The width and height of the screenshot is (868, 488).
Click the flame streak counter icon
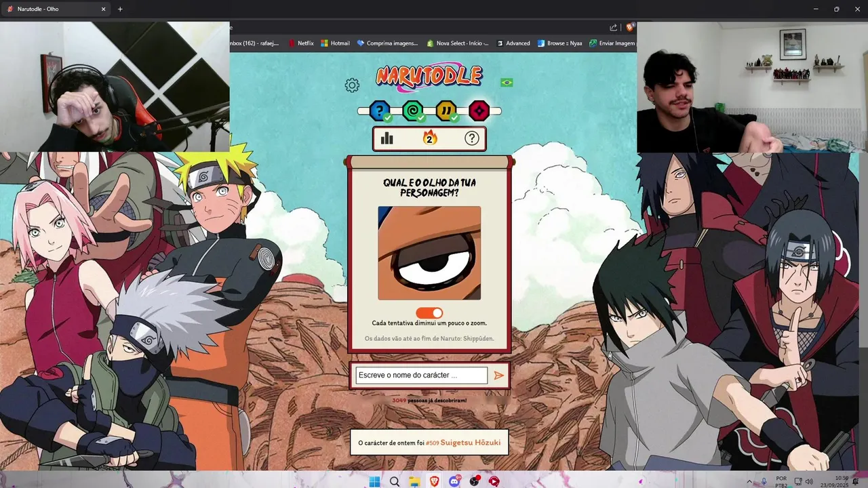point(429,138)
